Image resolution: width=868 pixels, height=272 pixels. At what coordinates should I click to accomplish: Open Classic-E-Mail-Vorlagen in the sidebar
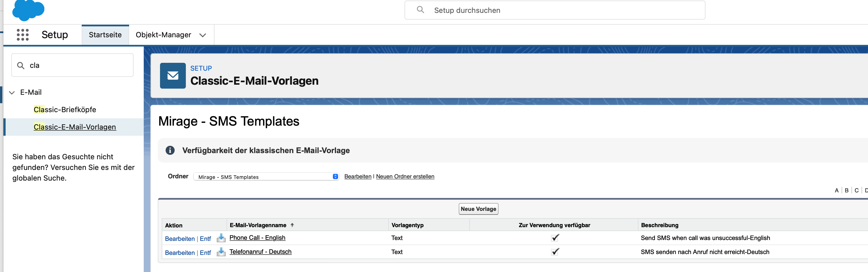[75, 127]
